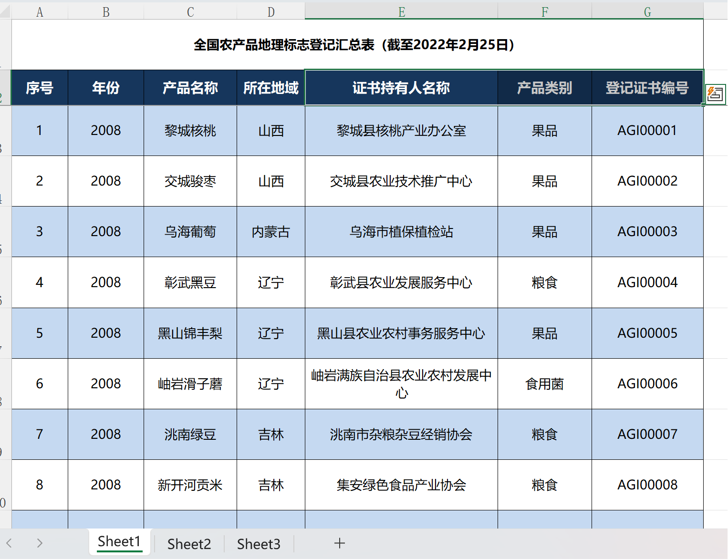Select the 所在地域 header cell
The image size is (728, 560).
point(271,88)
